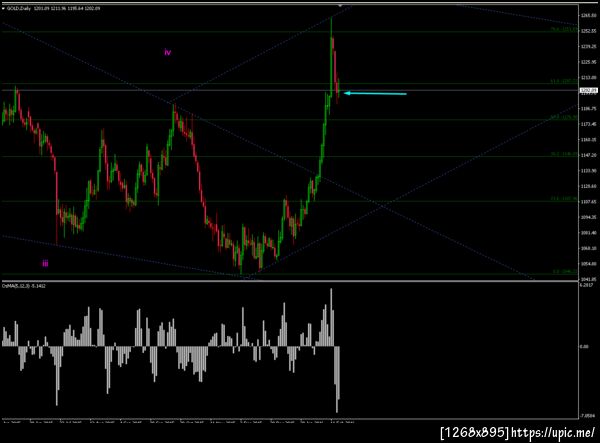Viewport: 600px width, 443px height.
Task: Click the 1107.65 price scale value
Action: point(589,202)
